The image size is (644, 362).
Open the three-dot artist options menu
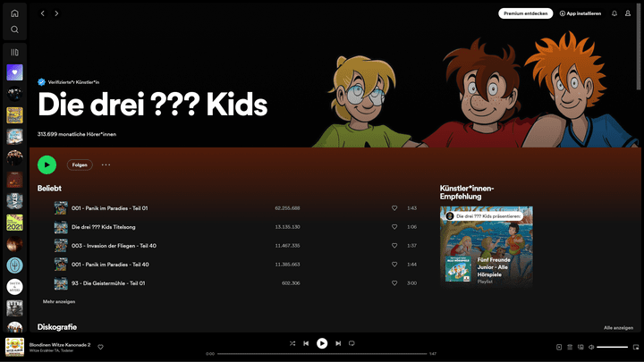pyautogui.click(x=106, y=164)
